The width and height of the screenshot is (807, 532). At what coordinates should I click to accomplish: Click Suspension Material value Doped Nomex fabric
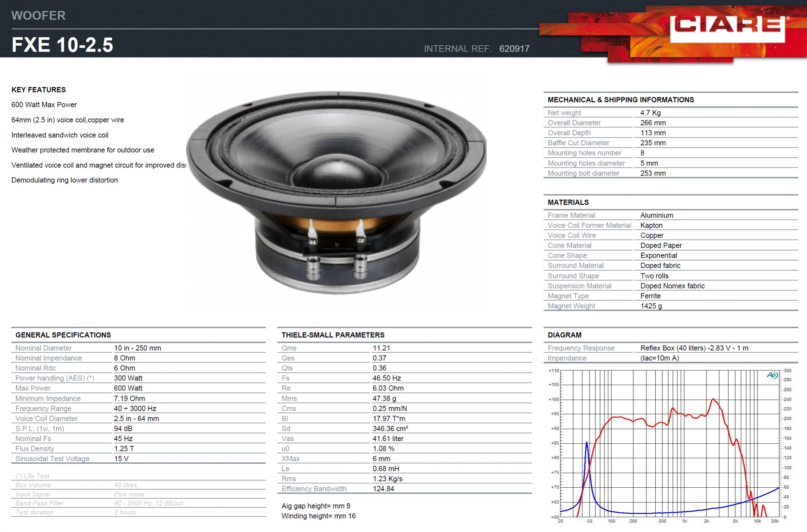point(672,286)
